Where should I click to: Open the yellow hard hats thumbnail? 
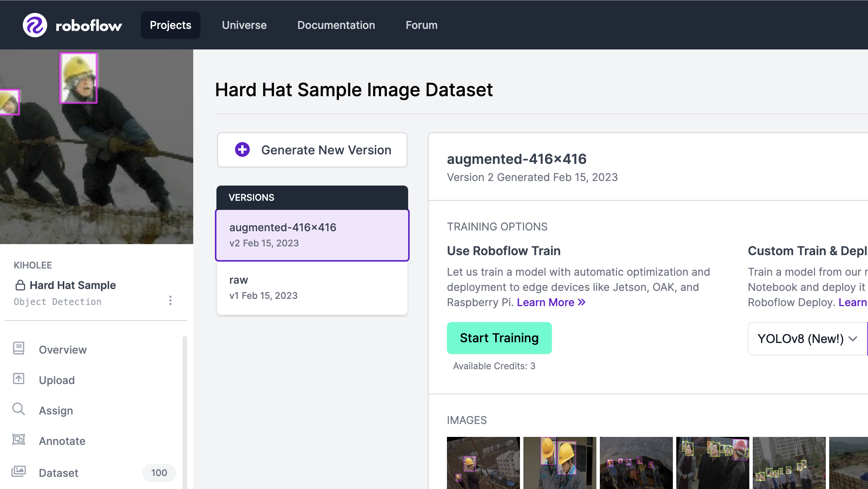(560, 462)
